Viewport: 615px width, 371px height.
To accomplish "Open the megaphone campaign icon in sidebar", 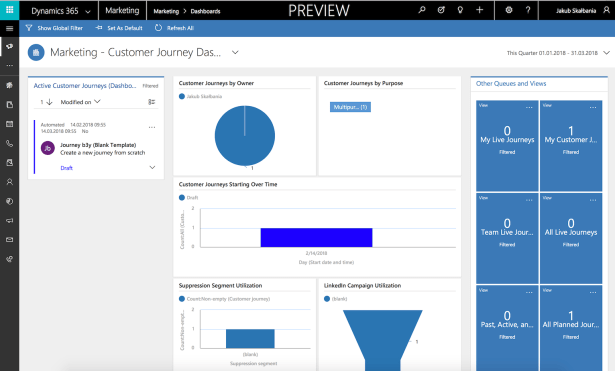I will click(x=9, y=220).
